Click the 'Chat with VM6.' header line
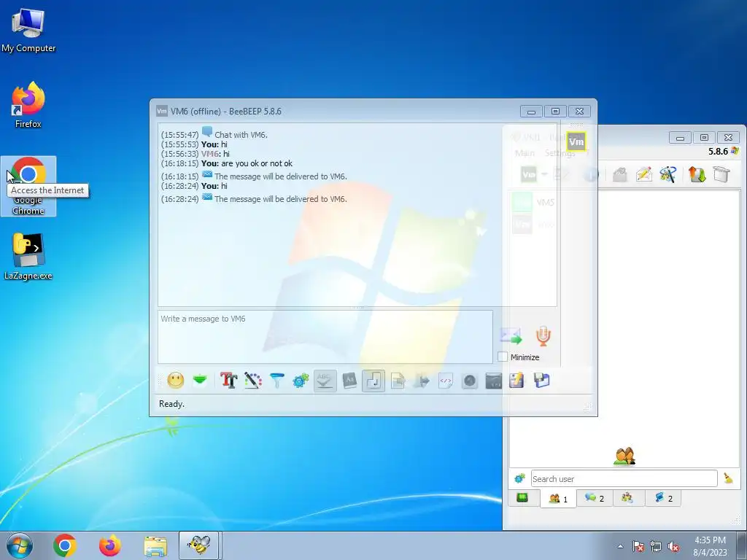747x560 pixels. coord(241,135)
